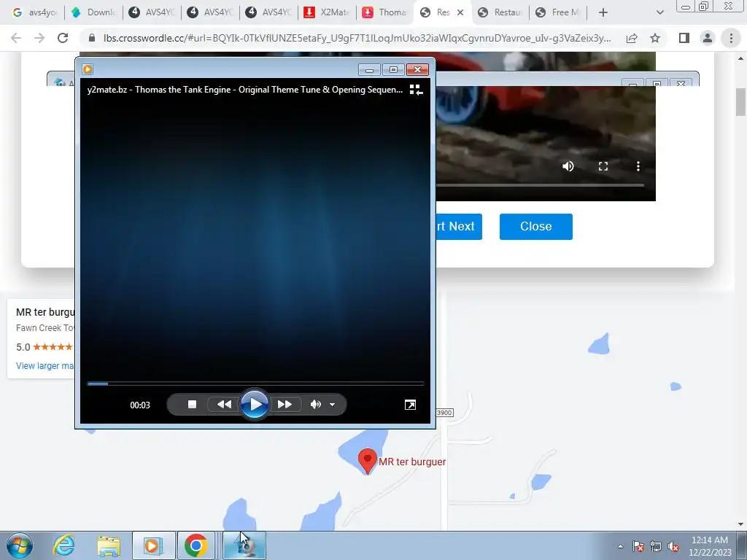Switch to the first AVS4YO tab

point(152,12)
